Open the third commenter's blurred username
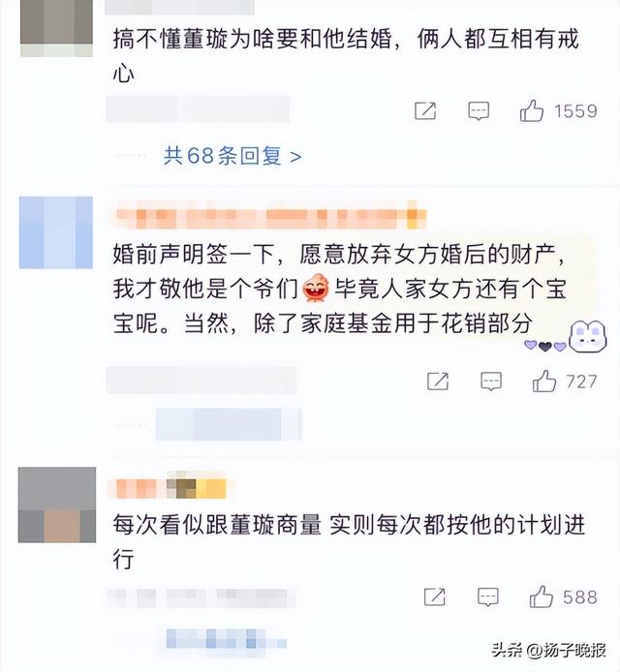The height and width of the screenshot is (672, 620). click(170, 485)
